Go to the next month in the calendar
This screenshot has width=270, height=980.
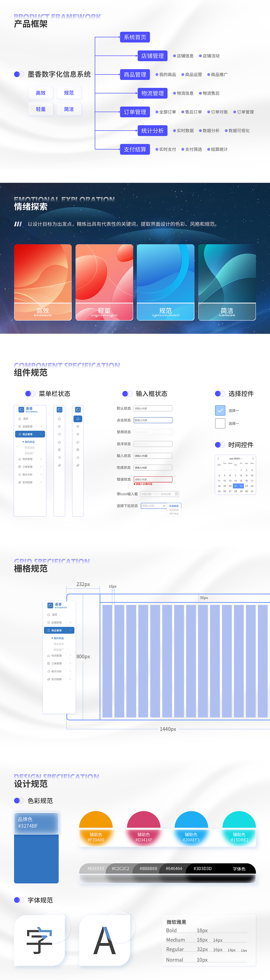pos(253,458)
